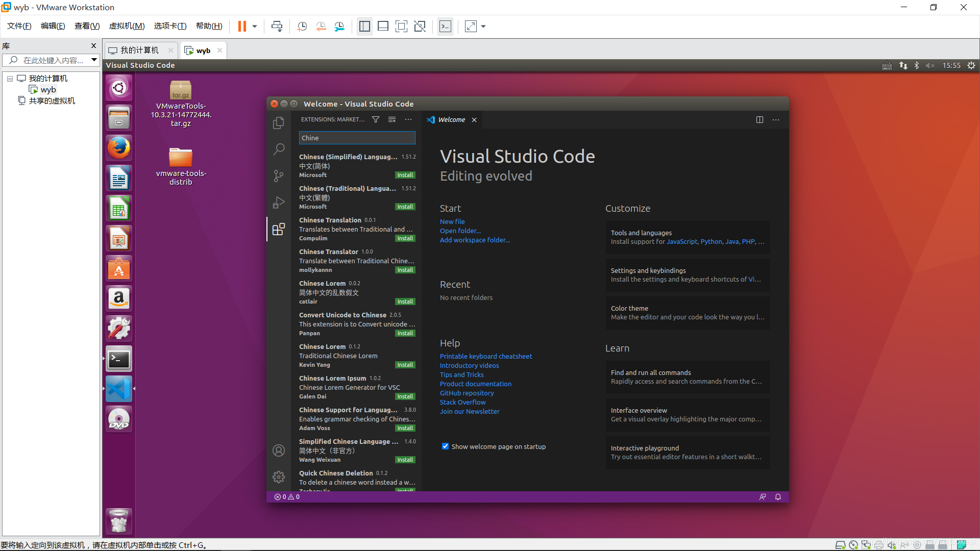980x551 pixels.
Task: Open the 选项卡(T) menu
Action: (x=170, y=26)
